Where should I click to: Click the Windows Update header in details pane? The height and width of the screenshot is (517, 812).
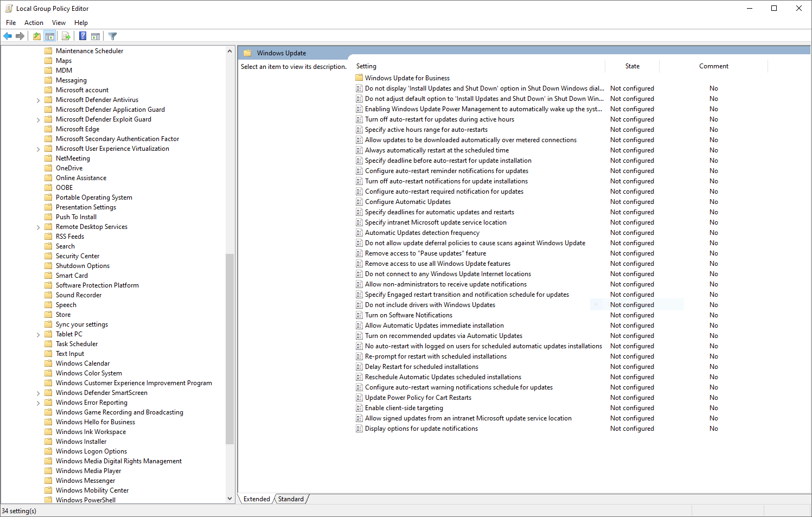(x=282, y=53)
